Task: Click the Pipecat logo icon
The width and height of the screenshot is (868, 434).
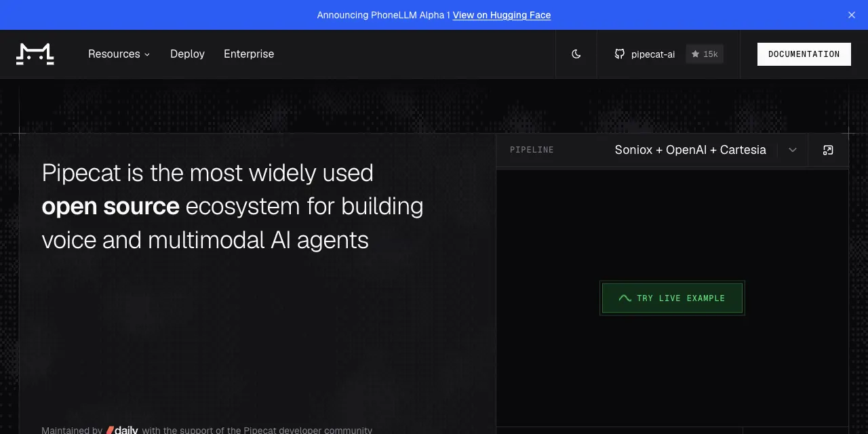Action: pyautogui.click(x=35, y=54)
